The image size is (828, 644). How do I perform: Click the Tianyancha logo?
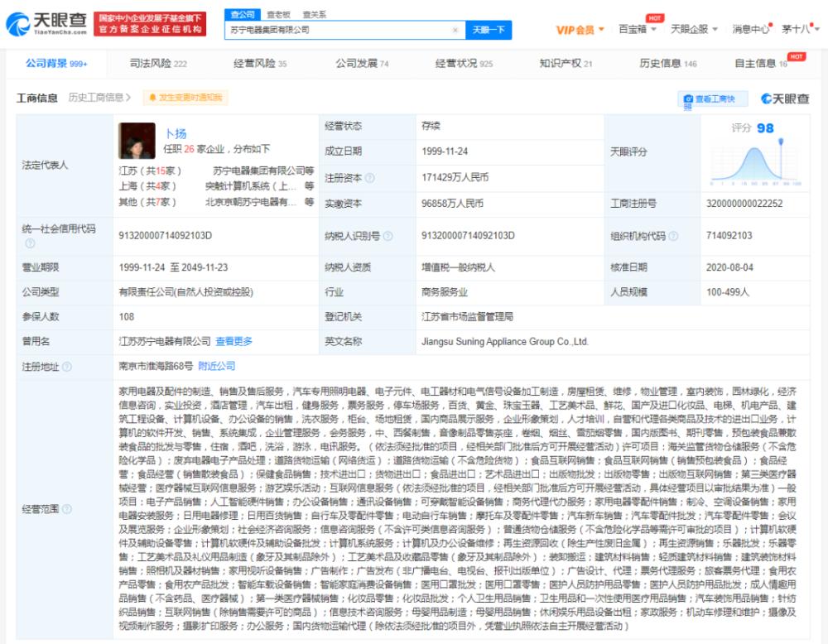click(46, 25)
